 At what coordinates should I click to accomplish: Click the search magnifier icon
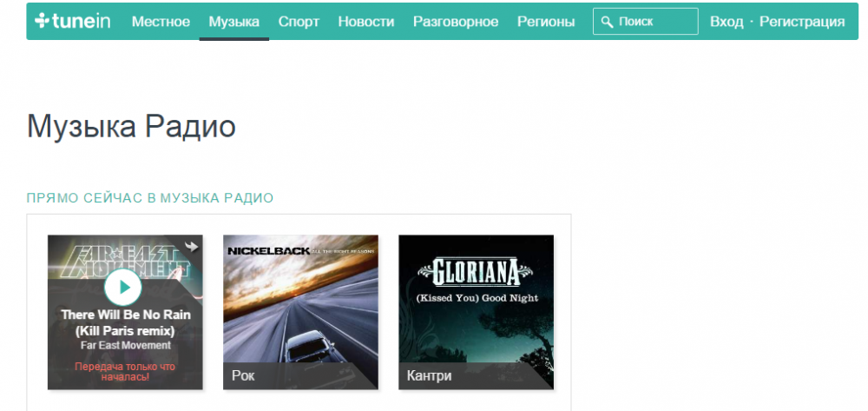608,22
